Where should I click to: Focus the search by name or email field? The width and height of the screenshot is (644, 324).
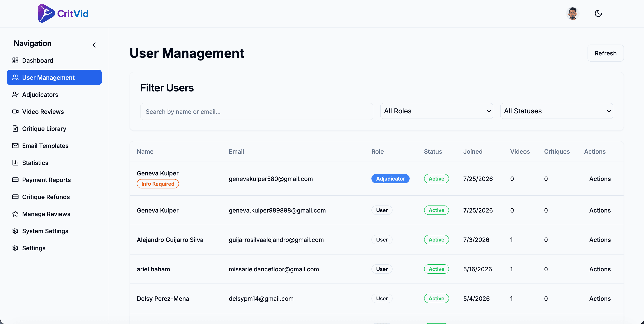point(257,111)
